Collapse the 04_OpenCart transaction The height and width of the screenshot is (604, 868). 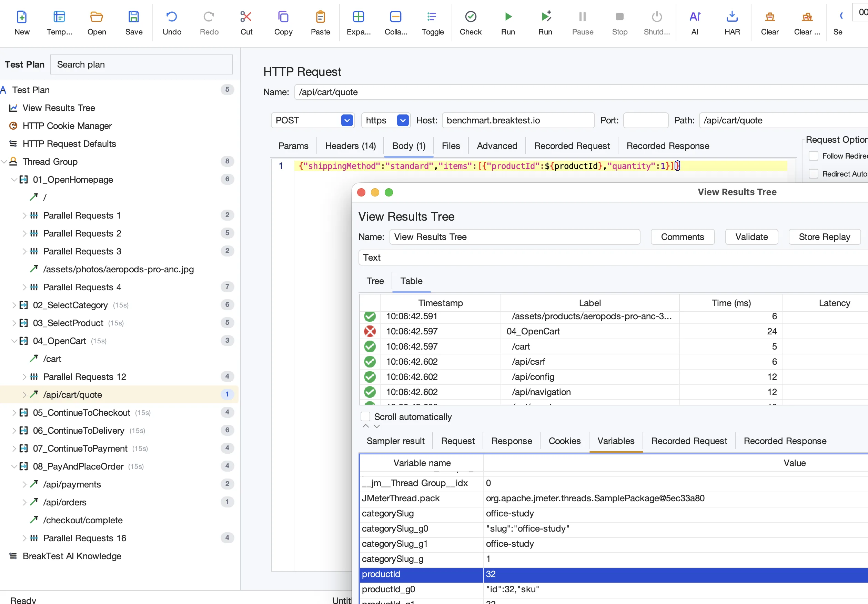(x=14, y=341)
